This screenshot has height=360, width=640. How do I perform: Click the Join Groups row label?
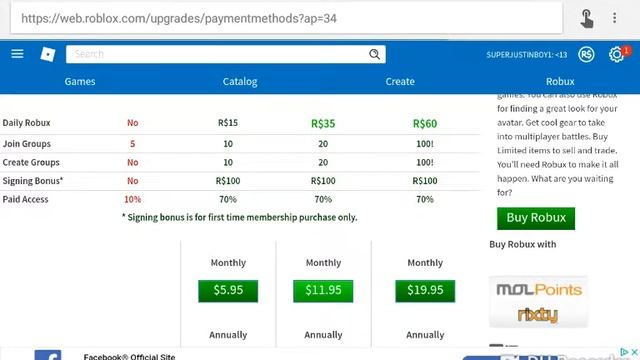click(27, 144)
